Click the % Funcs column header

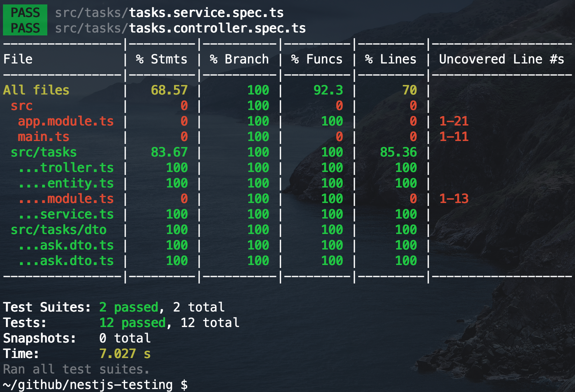[x=317, y=59]
